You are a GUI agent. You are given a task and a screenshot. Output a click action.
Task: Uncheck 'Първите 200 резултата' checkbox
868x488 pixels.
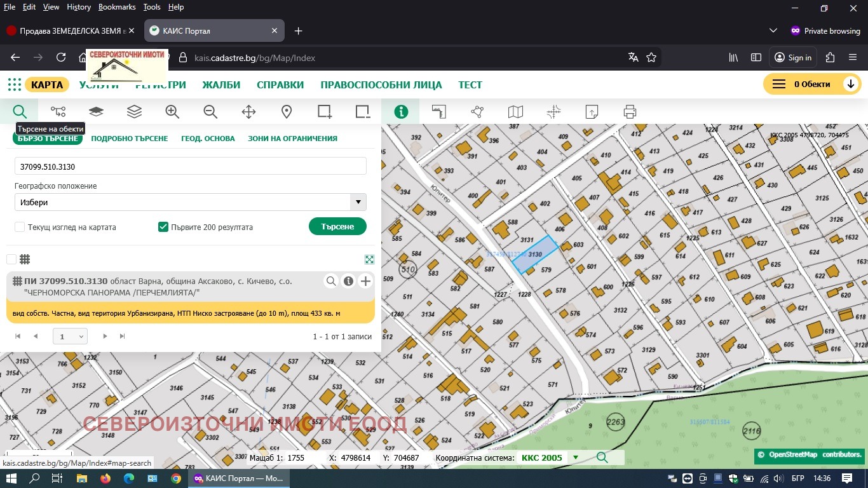coord(163,227)
